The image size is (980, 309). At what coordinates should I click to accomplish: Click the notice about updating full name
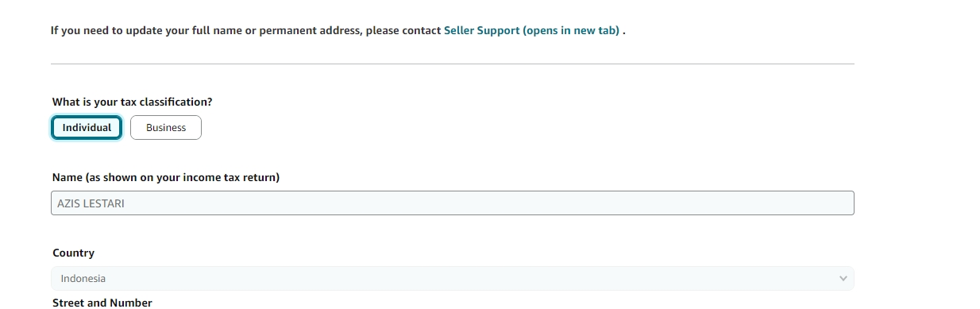click(338, 31)
